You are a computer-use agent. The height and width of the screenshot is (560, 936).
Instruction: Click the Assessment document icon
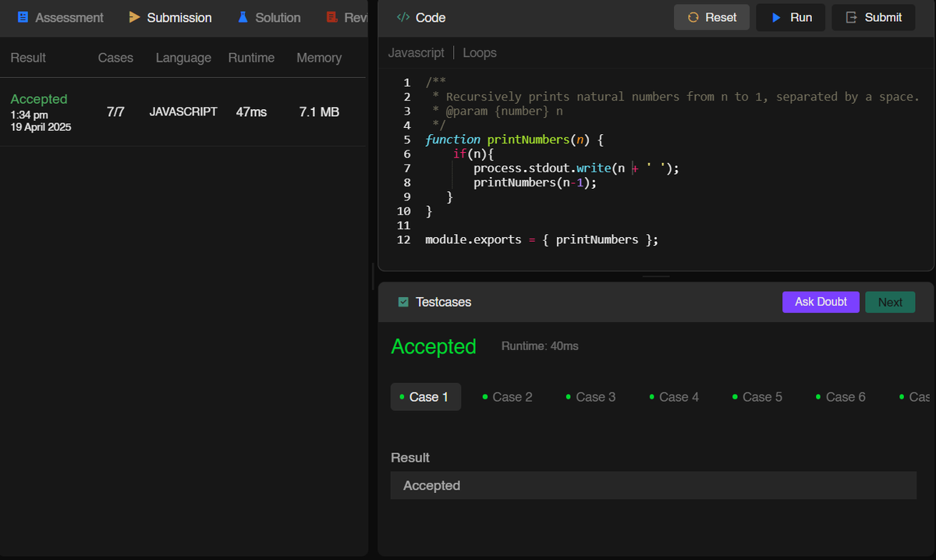[x=23, y=17]
